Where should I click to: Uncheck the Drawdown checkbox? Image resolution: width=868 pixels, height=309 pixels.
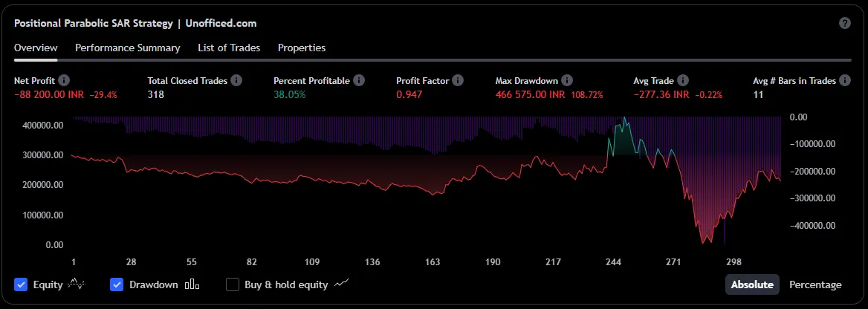click(x=117, y=284)
